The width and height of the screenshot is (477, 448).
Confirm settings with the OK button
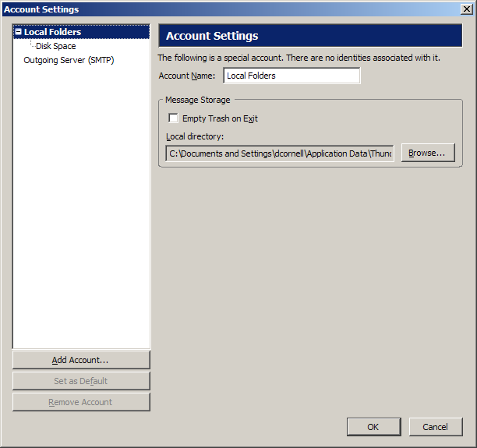point(373,427)
